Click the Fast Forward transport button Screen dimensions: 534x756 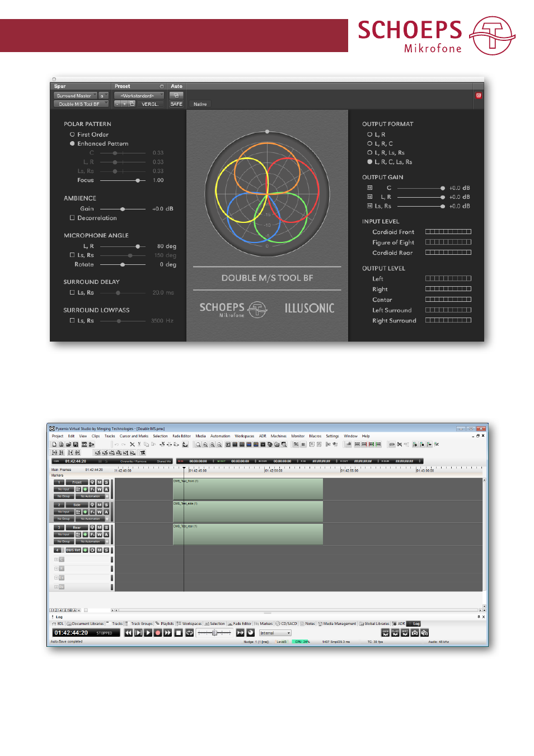click(x=168, y=633)
